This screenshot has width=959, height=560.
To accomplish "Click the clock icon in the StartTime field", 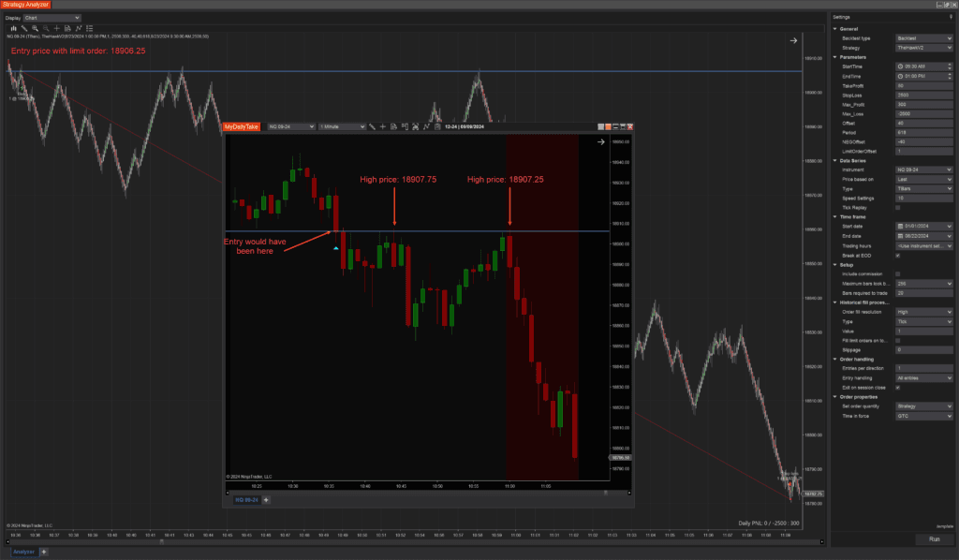I will point(900,66).
